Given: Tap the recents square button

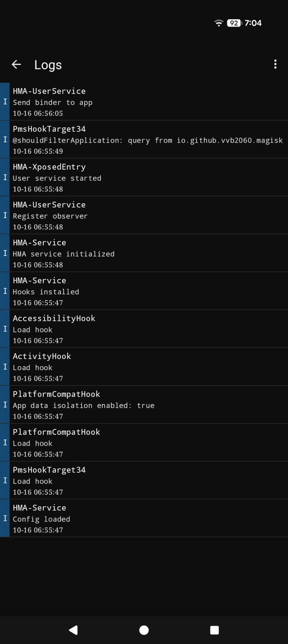Looking at the screenshot, I should 214,630.
